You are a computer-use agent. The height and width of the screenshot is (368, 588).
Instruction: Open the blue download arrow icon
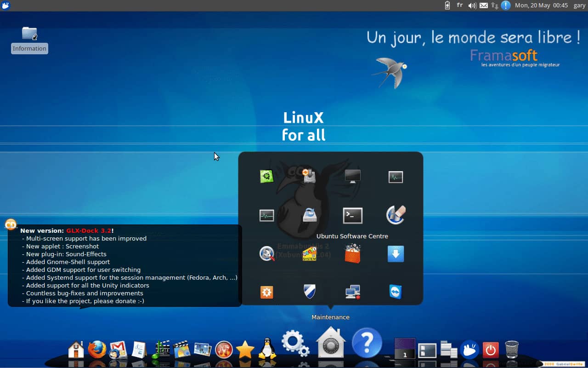click(x=396, y=254)
